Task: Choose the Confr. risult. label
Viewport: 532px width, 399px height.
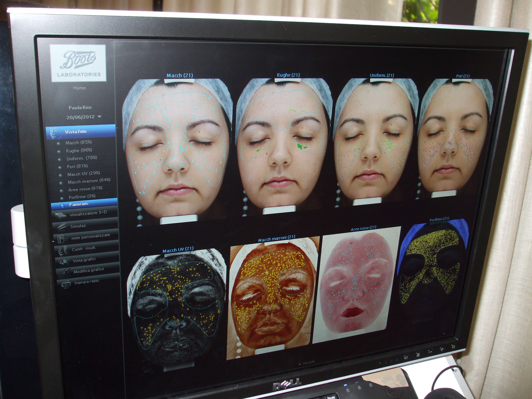Action: click(x=84, y=249)
